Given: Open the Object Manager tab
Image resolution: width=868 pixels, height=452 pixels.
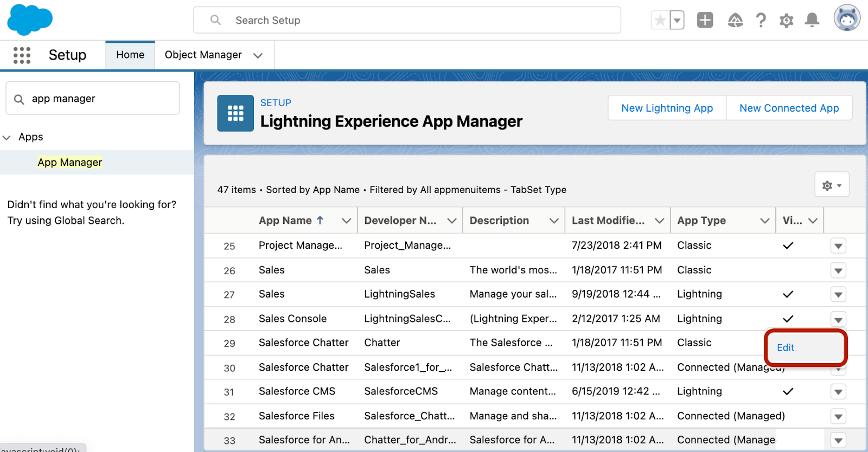Looking at the screenshot, I should [x=203, y=55].
